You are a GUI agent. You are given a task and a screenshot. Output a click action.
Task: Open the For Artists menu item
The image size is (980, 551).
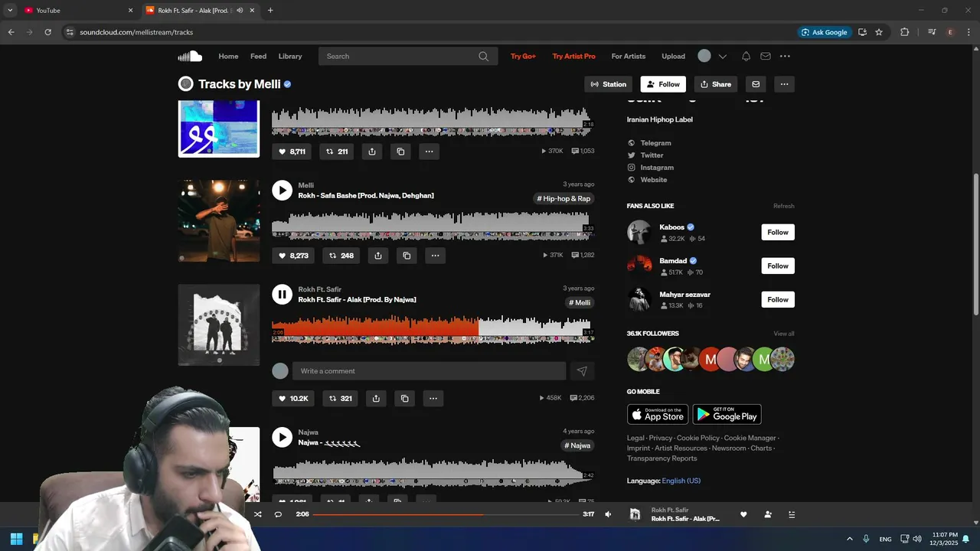[629, 56]
